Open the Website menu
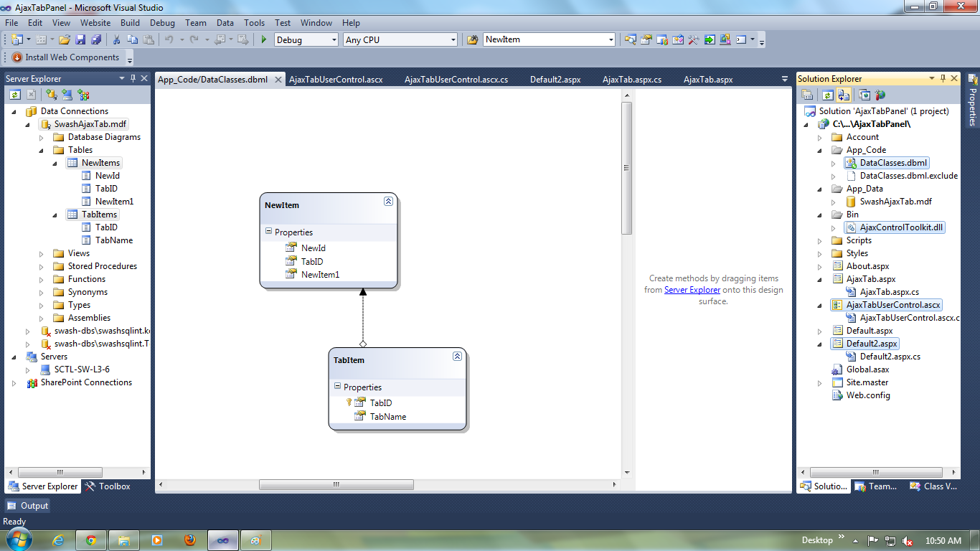 (x=95, y=23)
